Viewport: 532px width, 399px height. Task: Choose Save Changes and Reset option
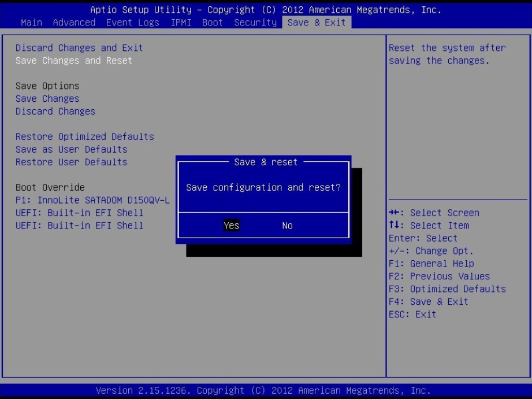(x=74, y=61)
